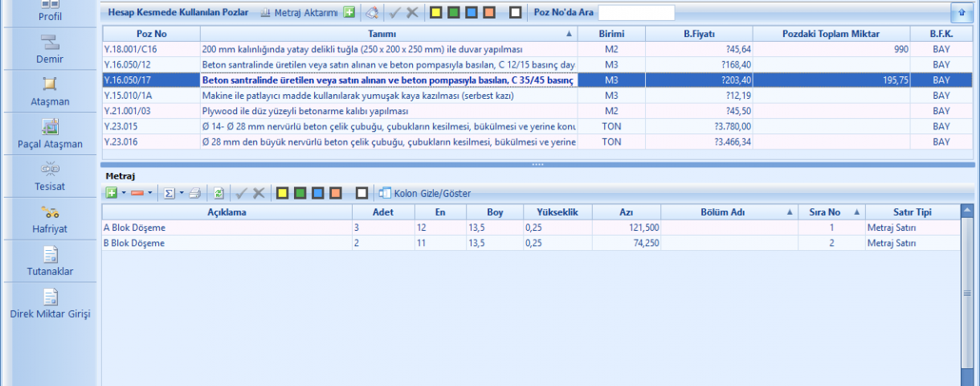Go to the Tesisat module

tap(49, 175)
